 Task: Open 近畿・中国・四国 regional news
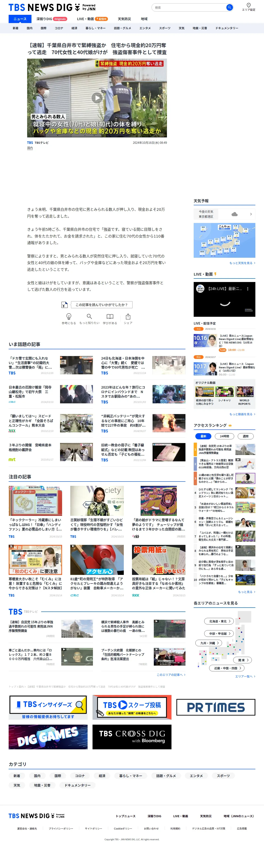[x=227, y=668]
